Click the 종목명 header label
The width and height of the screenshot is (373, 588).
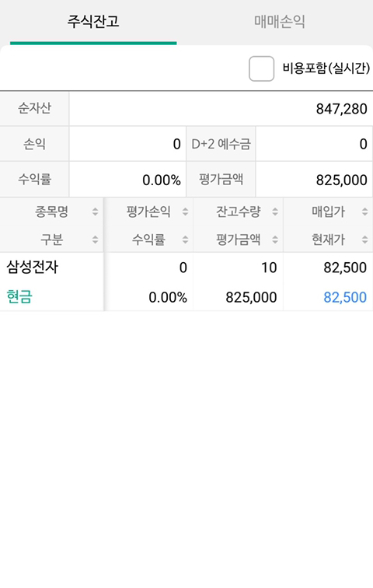[x=52, y=212]
